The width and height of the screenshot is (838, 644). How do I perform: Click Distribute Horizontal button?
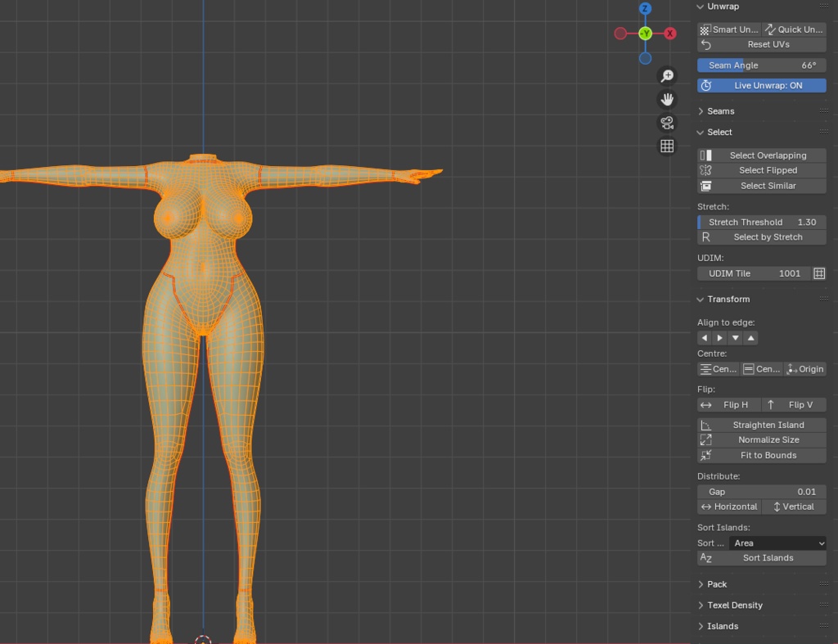(729, 507)
